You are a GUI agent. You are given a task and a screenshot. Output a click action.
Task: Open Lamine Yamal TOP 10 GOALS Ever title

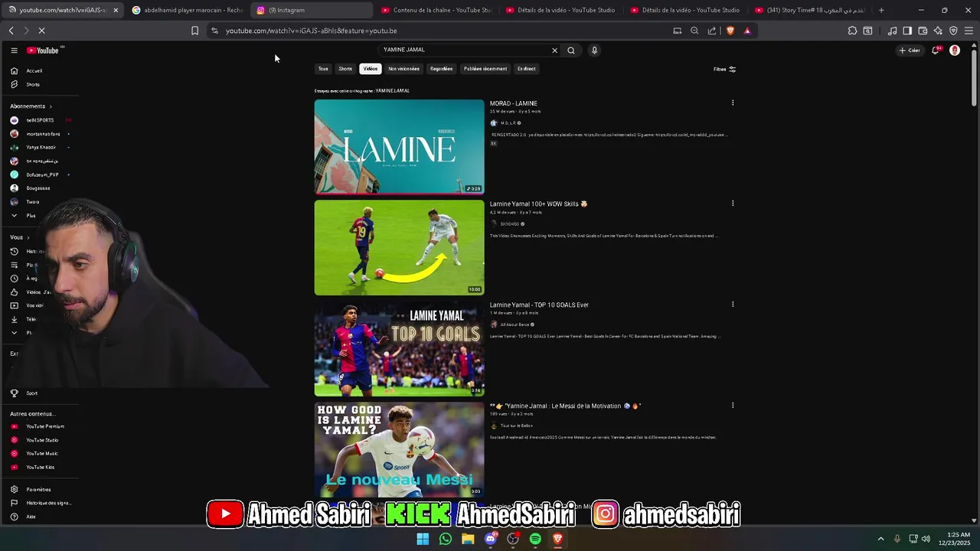click(x=539, y=305)
